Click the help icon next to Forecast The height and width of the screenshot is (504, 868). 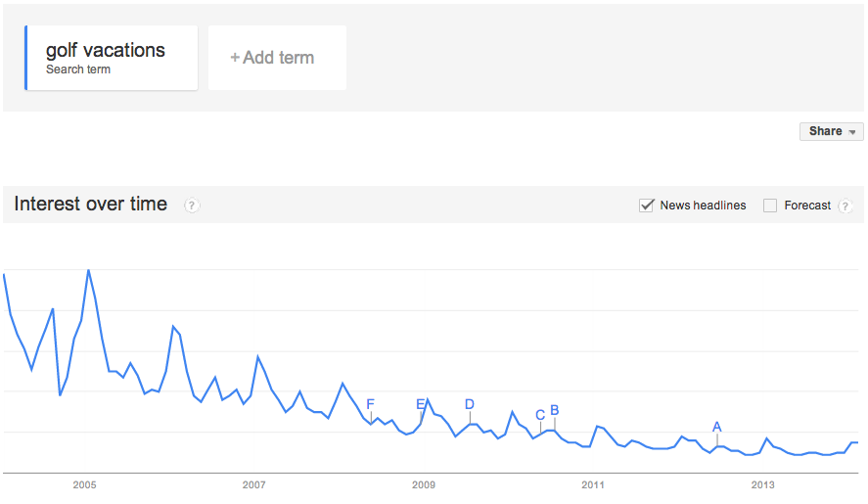(x=845, y=206)
